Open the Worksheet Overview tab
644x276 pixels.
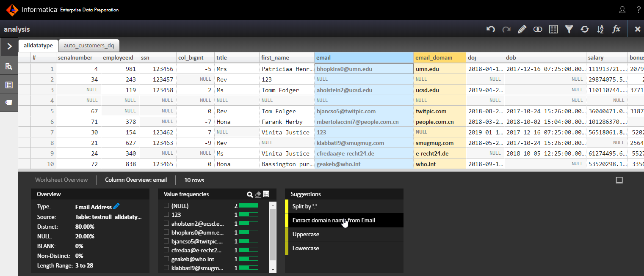coord(61,180)
